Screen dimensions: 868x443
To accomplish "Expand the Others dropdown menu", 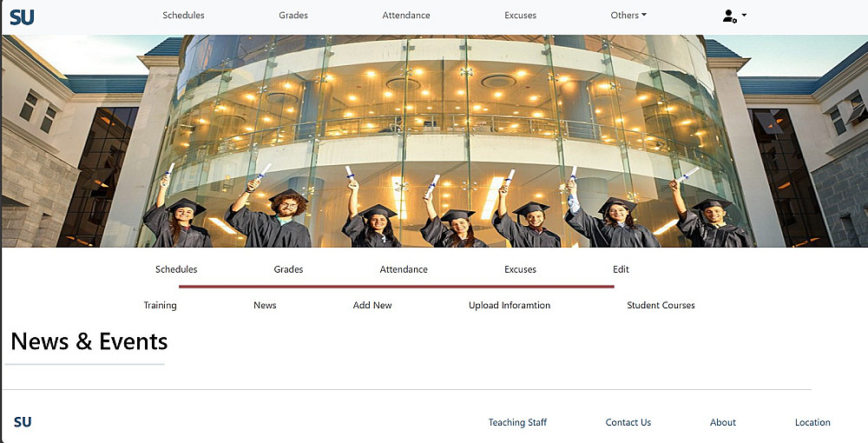I will tap(628, 16).
